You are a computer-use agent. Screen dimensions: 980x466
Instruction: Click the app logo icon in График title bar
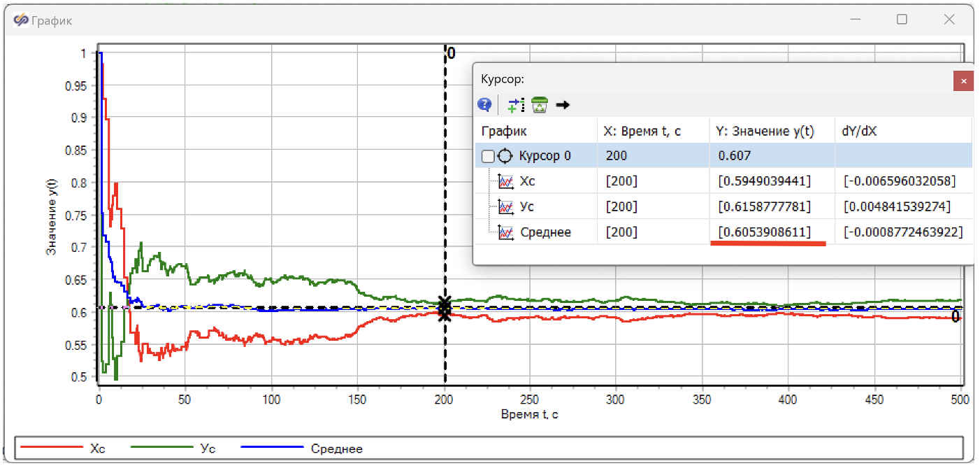(x=21, y=20)
